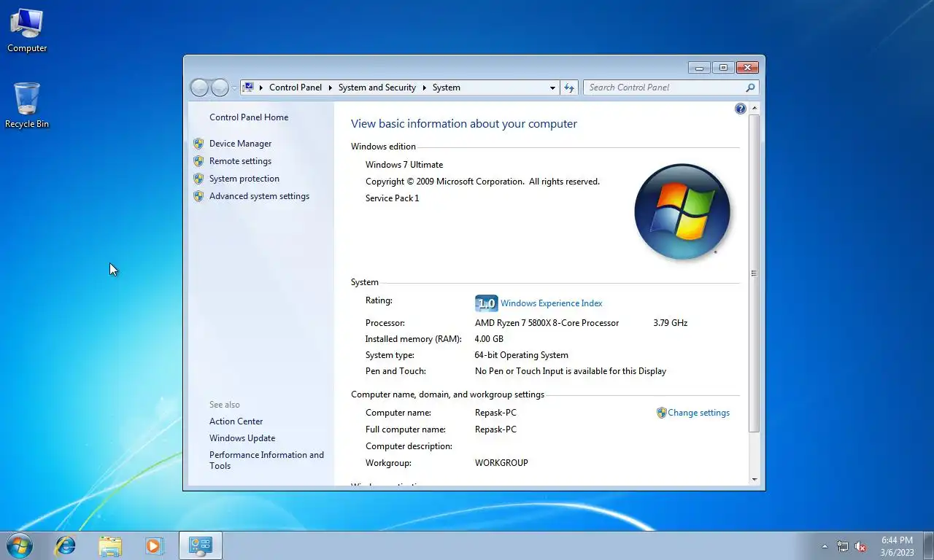Open Device Manager link
934x560 pixels.
pyautogui.click(x=240, y=144)
